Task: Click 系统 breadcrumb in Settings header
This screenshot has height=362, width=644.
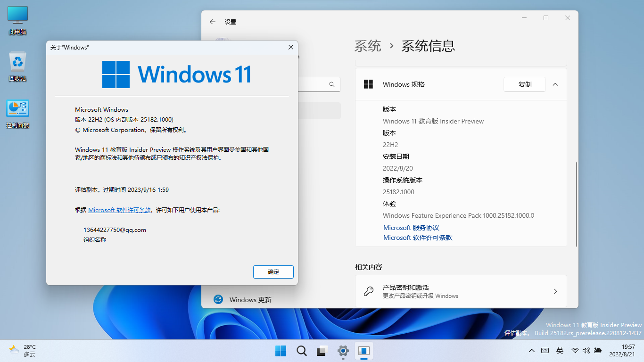Action: click(x=368, y=46)
